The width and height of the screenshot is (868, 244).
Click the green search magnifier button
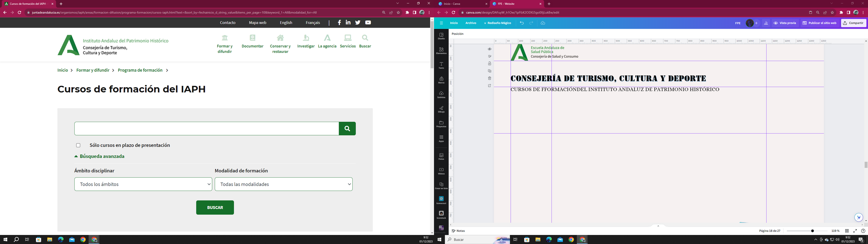pos(347,128)
